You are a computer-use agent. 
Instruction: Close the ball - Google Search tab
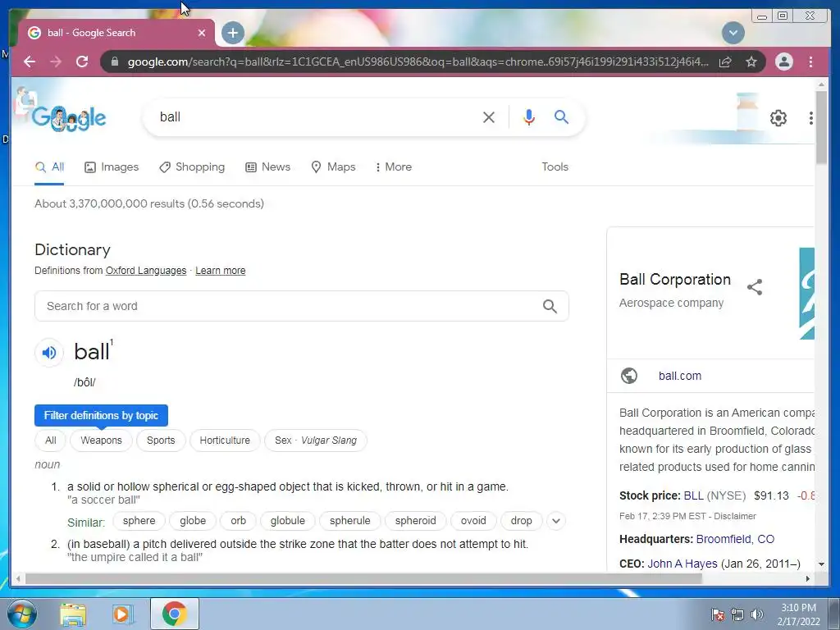pyautogui.click(x=202, y=33)
